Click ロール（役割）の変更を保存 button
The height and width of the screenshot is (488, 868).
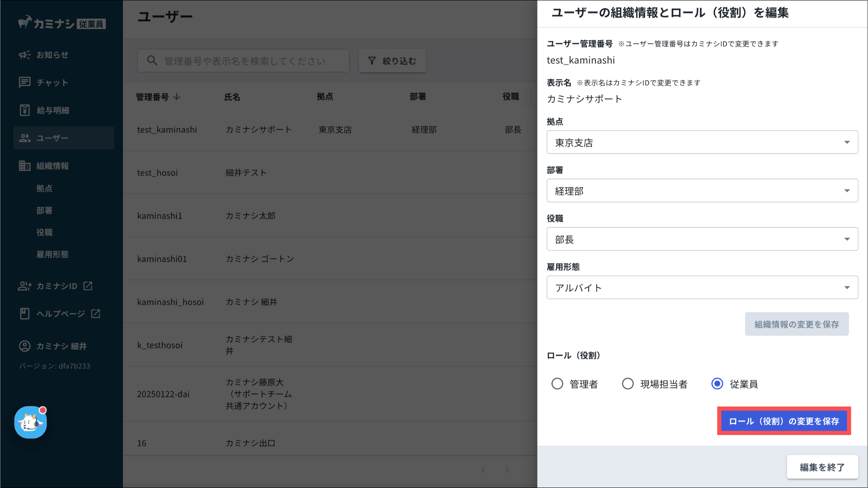point(784,421)
